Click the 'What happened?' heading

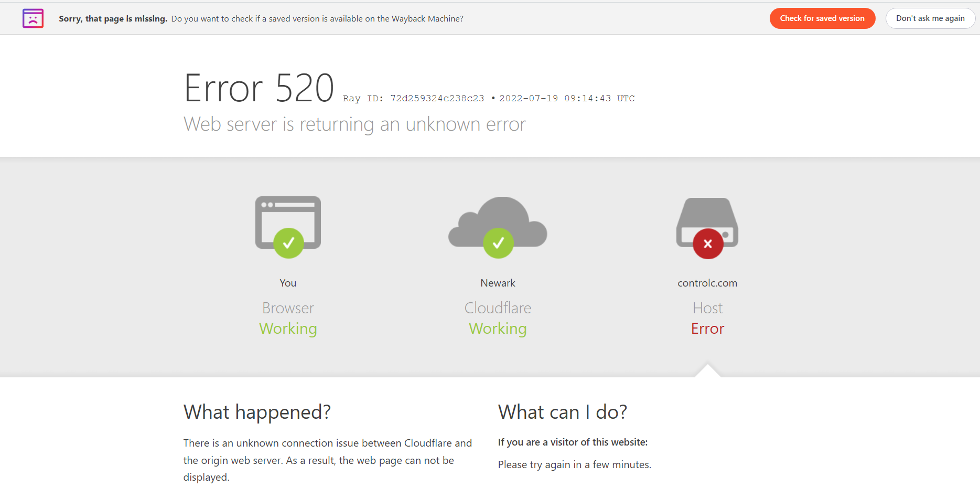click(257, 412)
